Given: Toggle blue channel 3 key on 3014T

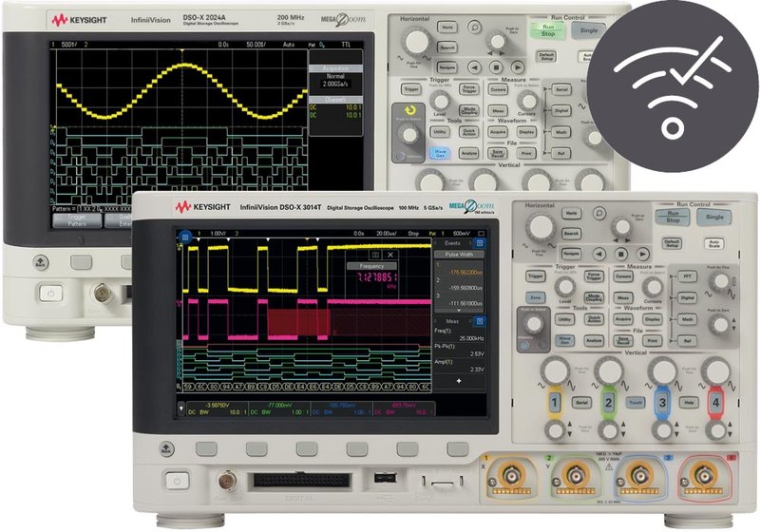Looking at the screenshot, I should [x=662, y=402].
